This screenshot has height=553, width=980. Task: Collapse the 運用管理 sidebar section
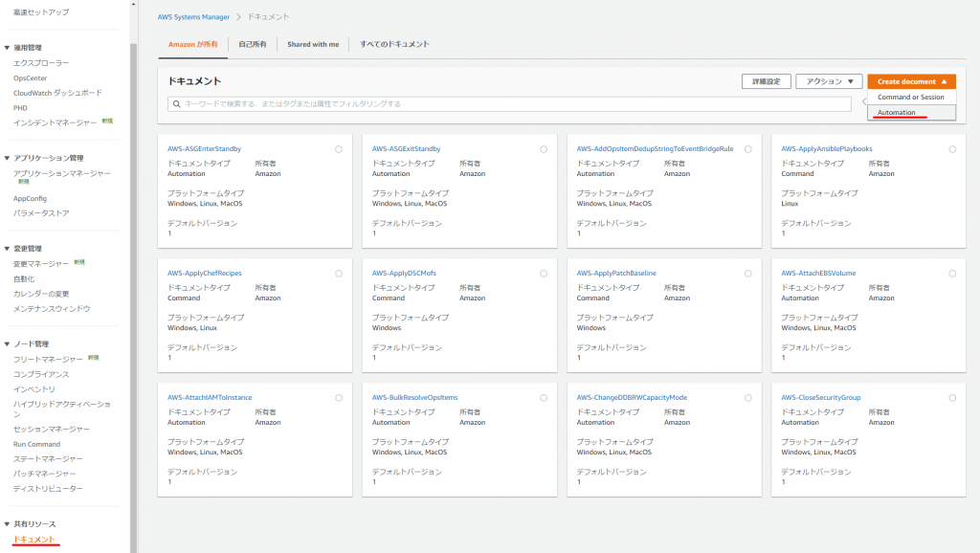[x=7, y=48]
